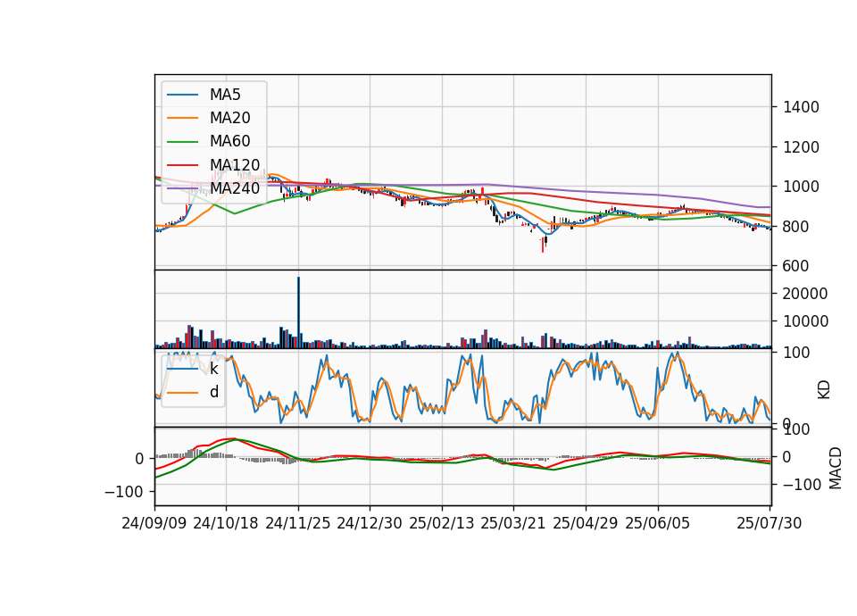Click the 800 price axis label
The width and height of the screenshot is (857, 616).
795,226
